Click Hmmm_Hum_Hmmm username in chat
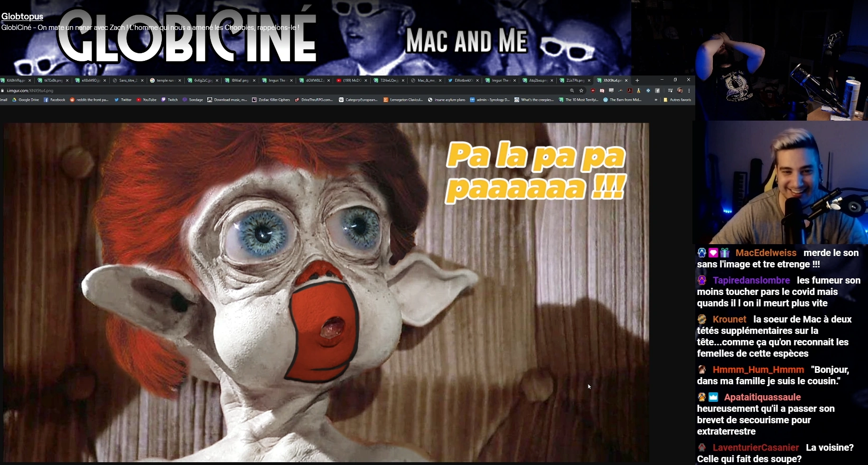The height and width of the screenshot is (465, 868). pos(758,370)
